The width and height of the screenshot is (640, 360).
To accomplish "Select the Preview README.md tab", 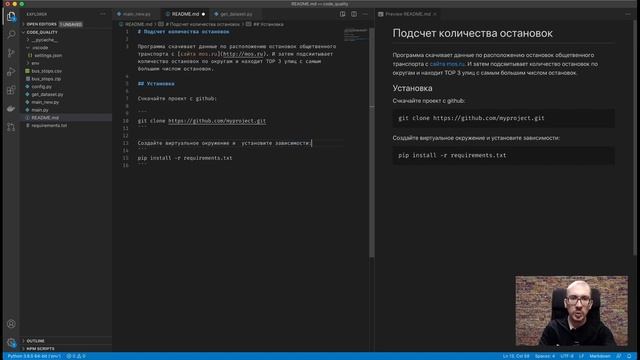I will pos(407,14).
